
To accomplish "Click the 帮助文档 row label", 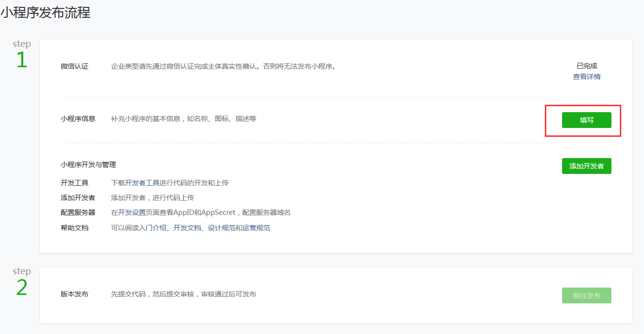I will (x=75, y=228).
